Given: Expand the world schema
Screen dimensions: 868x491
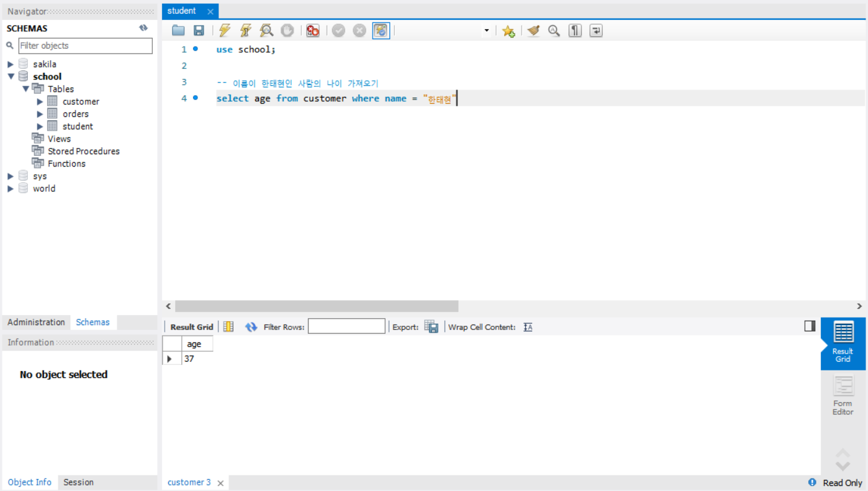Looking at the screenshot, I should [11, 188].
